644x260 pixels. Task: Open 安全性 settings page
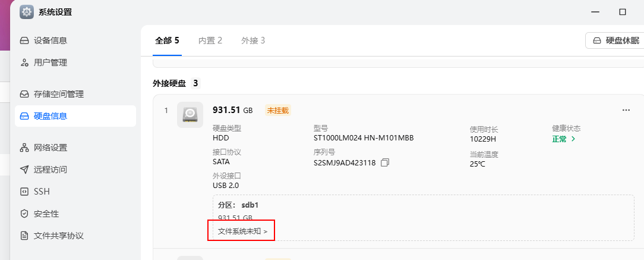coord(46,214)
